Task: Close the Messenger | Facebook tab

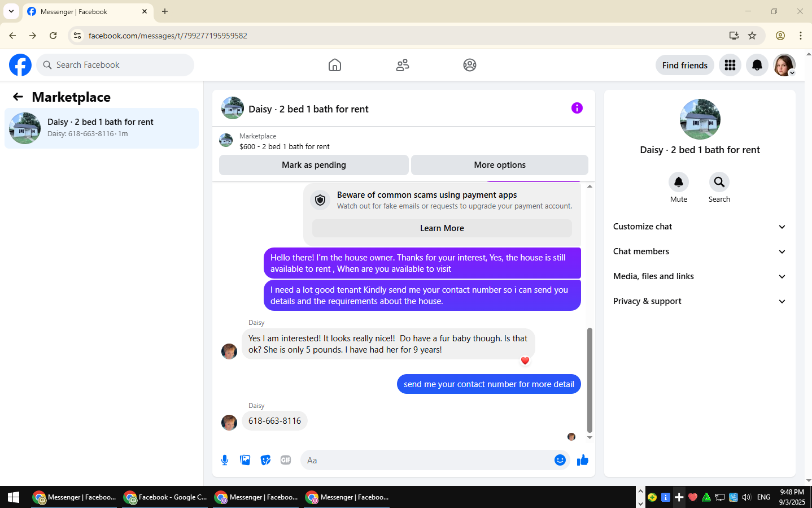Action: click(145, 11)
